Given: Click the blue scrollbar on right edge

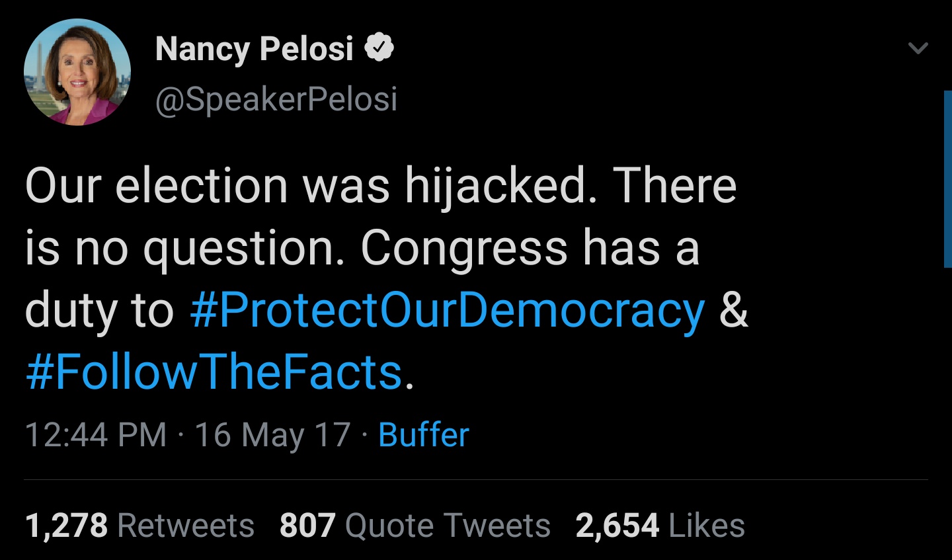Looking at the screenshot, I should 948,179.
